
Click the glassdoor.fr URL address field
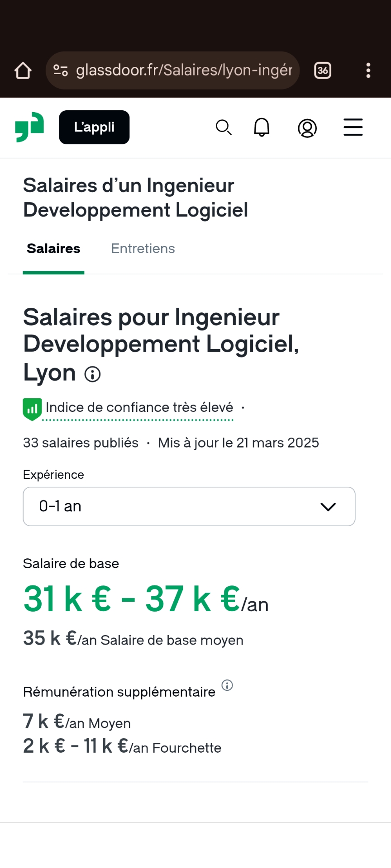(184, 71)
